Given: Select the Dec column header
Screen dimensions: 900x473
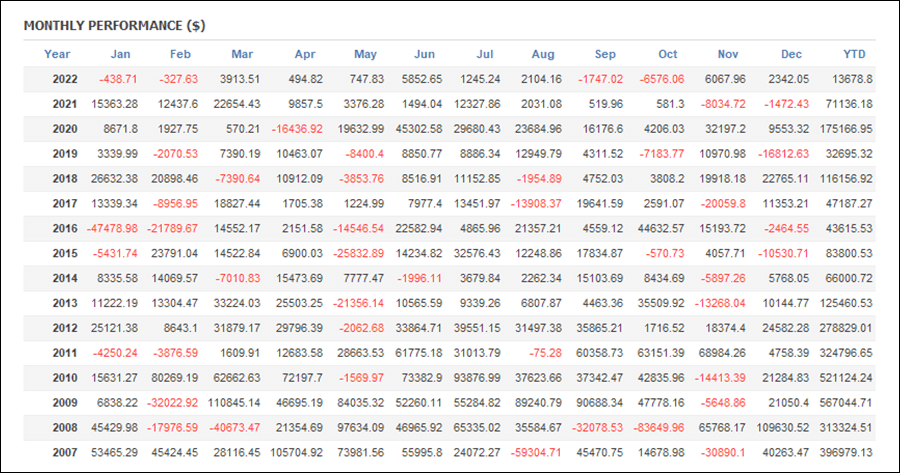Looking at the screenshot, I should click(x=791, y=54).
